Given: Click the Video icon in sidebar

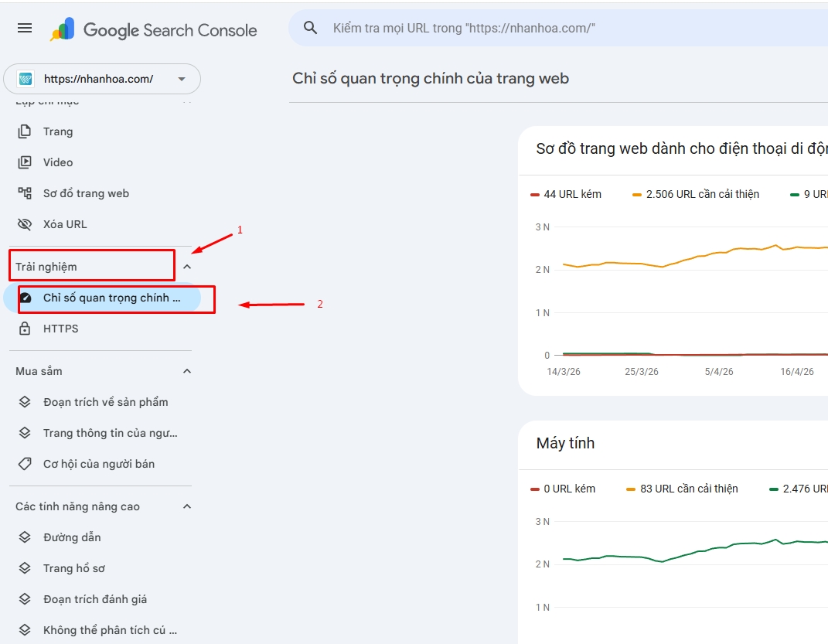Looking at the screenshot, I should [24, 162].
